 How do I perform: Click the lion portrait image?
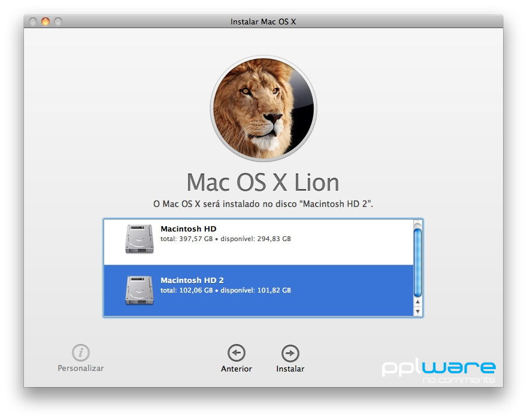click(263, 108)
